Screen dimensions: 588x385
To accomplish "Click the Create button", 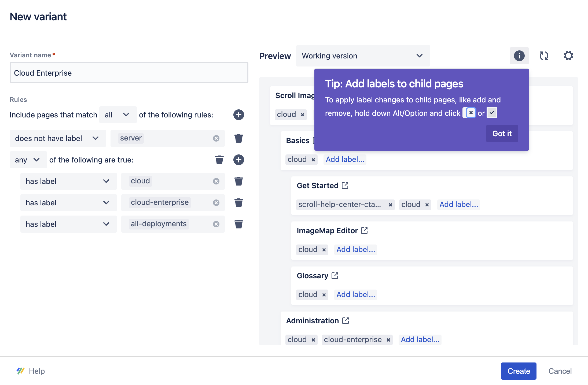I will click(518, 371).
